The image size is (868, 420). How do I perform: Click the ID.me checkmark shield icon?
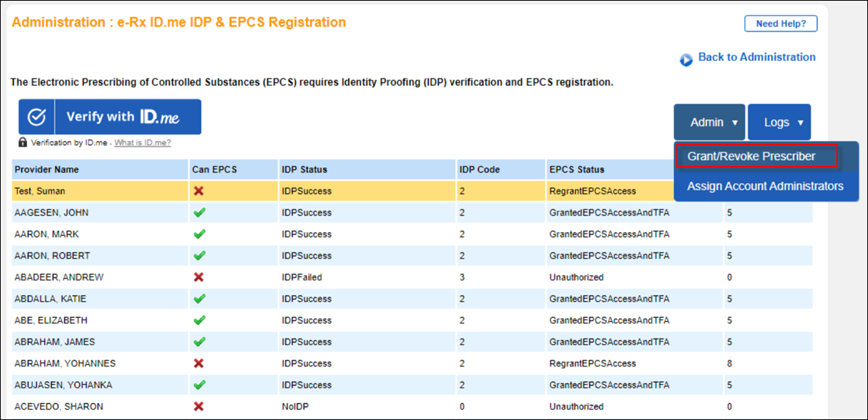(x=37, y=117)
